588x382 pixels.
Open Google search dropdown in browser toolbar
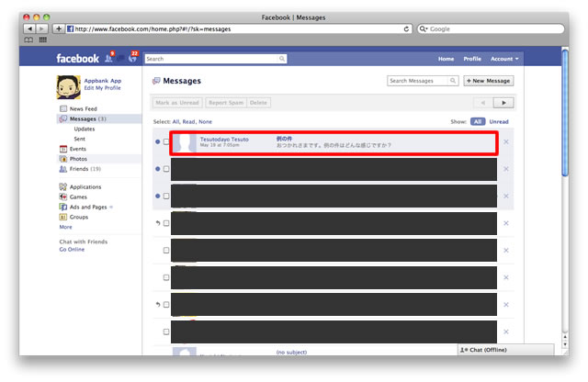pyautogui.click(x=424, y=28)
